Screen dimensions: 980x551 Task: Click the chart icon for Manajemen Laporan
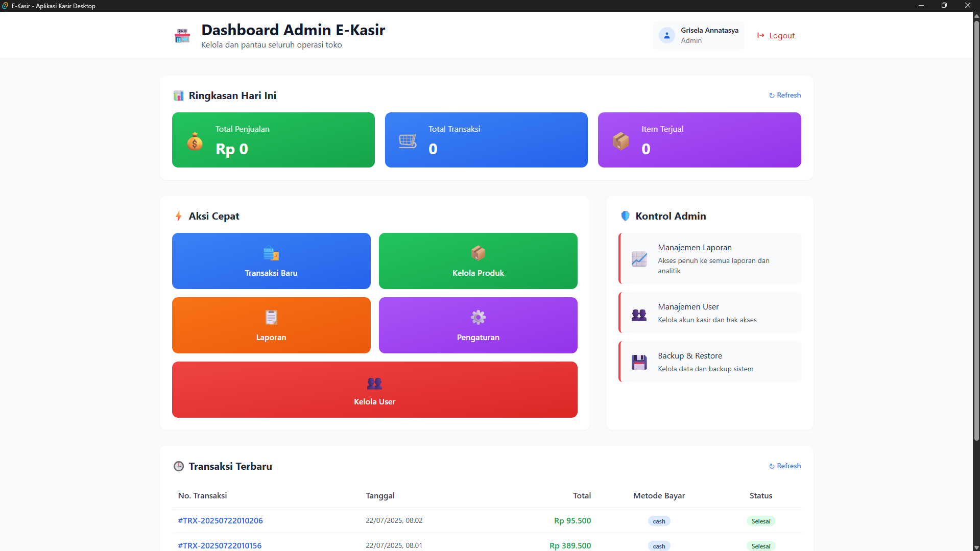point(639,259)
